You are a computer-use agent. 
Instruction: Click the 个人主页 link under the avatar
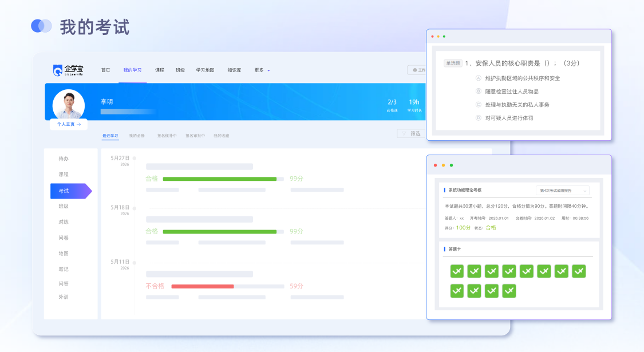click(69, 124)
